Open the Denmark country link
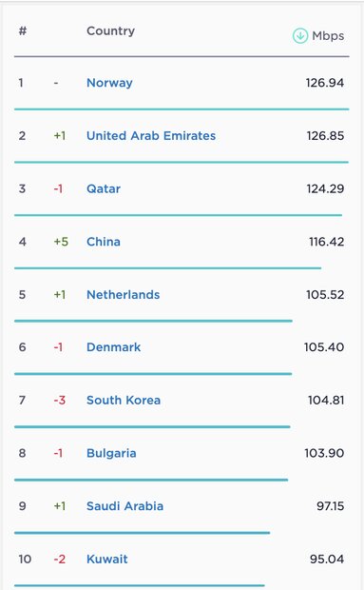This screenshot has height=590, width=364. [x=113, y=347]
